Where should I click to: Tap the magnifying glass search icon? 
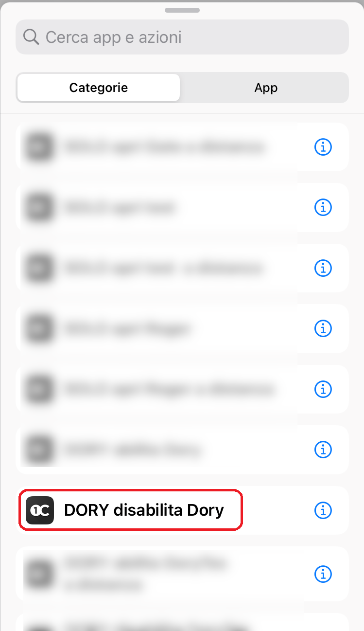(x=31, y=37)
